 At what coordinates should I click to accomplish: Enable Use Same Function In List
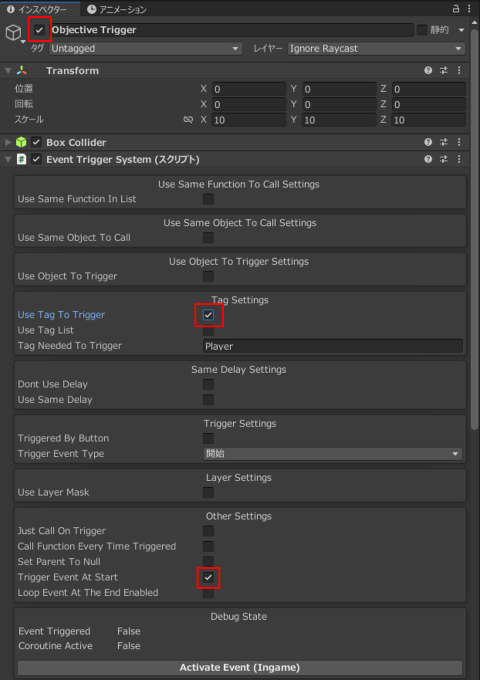pyautogui.click(x=209, y=199)
